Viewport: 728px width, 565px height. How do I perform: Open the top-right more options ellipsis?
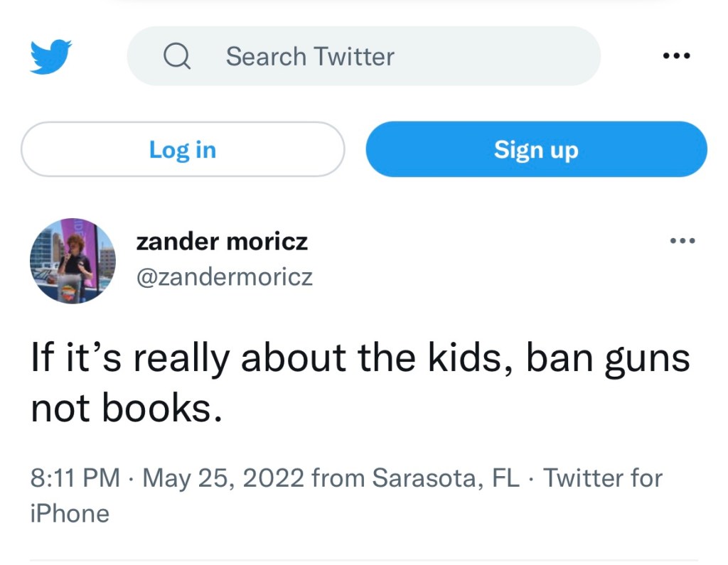(x=675, y=56)
